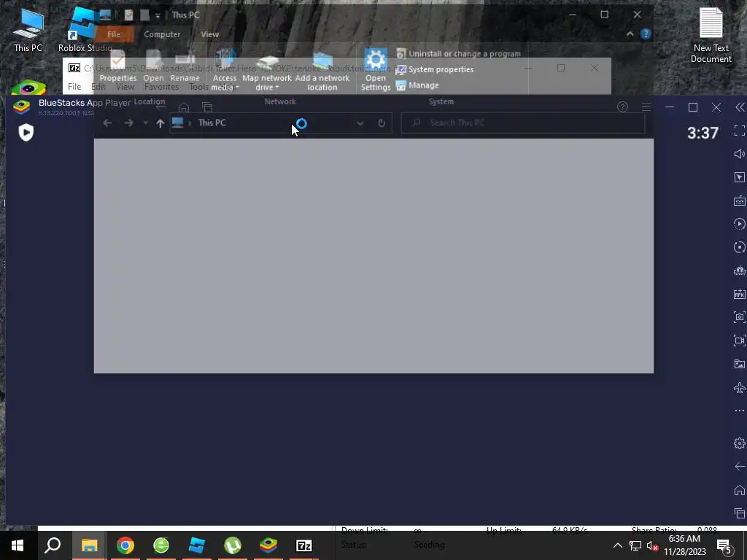The width and height of the screenshot is (747, 560).
Task: Open the Quick Access Toolbar customize arrow
Action: (x=158, y=16)
